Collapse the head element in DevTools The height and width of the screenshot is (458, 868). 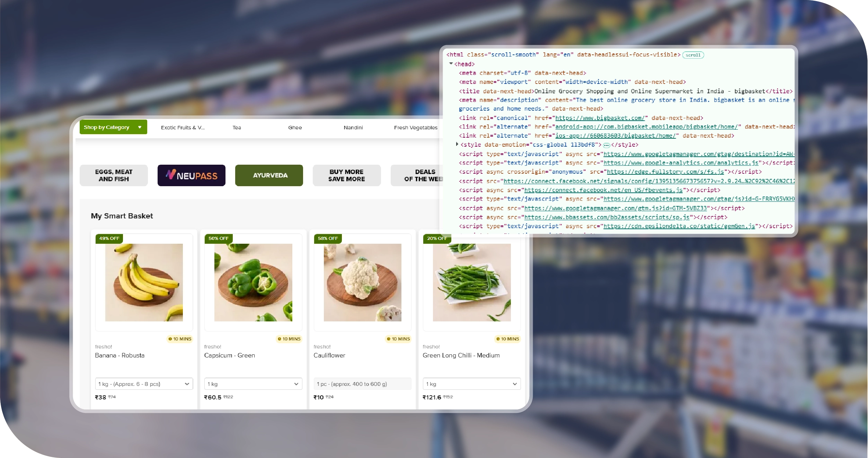click(451, 64)
